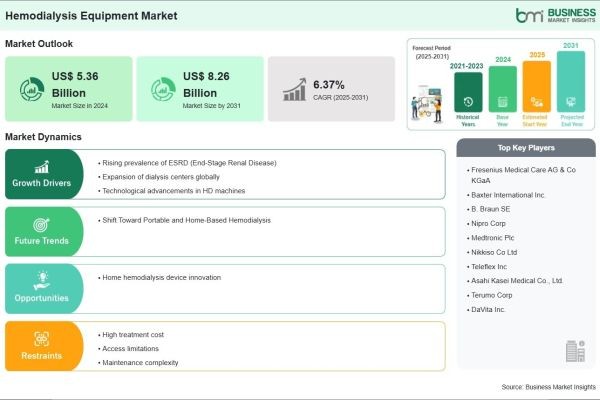Click Asahi Kasei Medical Co., Ltd.
The height and width of the screenshot is (400, 600).
click(515, 281)
